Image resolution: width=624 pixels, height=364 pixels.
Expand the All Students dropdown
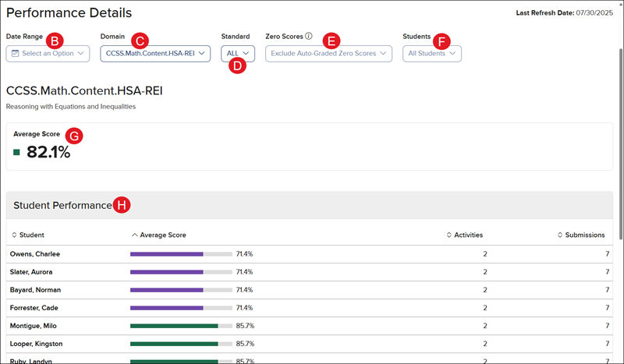point(431,54)
